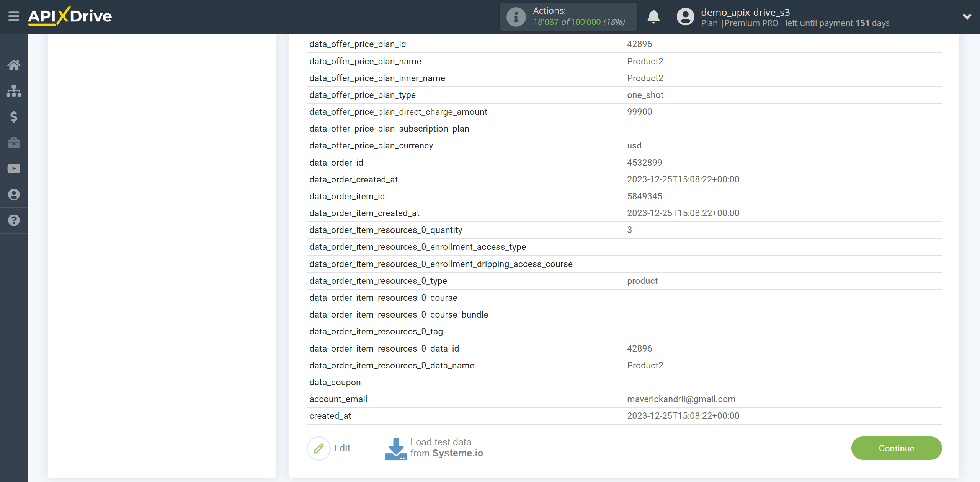Select the data_offer_price_plan_currency field name
This screenshot has width=980, height=482.
(371, 145)
